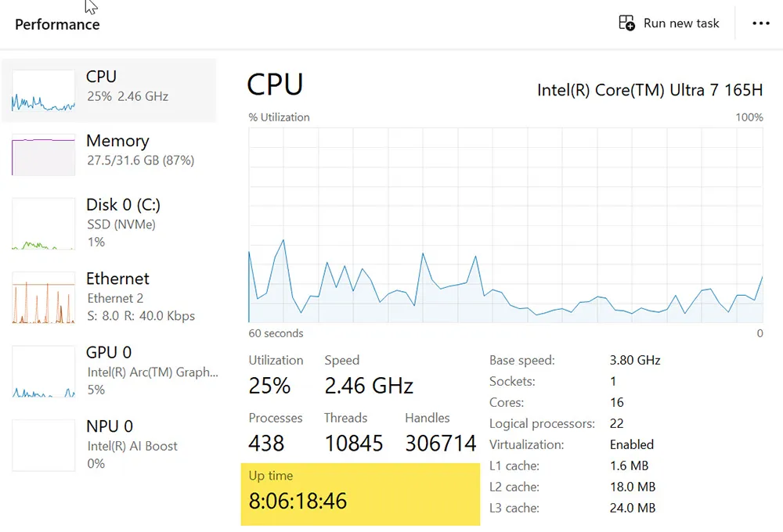Click the GPU 0 graph icon
Screen dimensions: 783x532
pyautogui.click(x=42, y=371)
